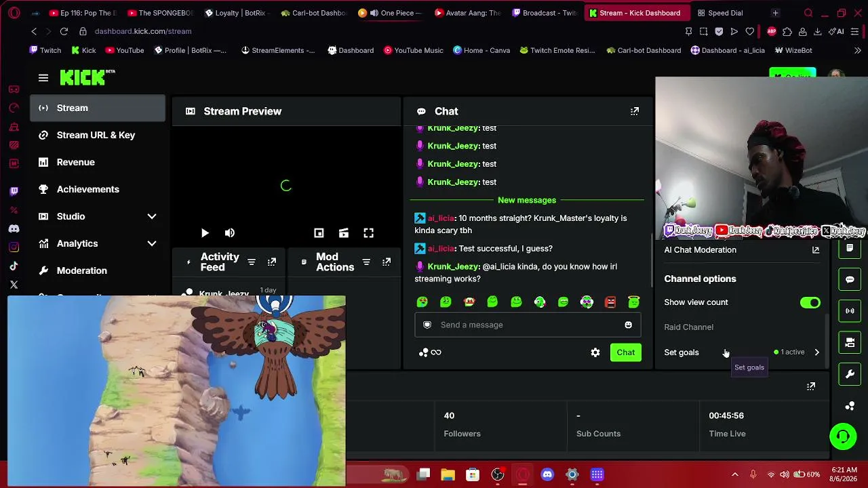Mute the stream preview volume

pos(230,233)
